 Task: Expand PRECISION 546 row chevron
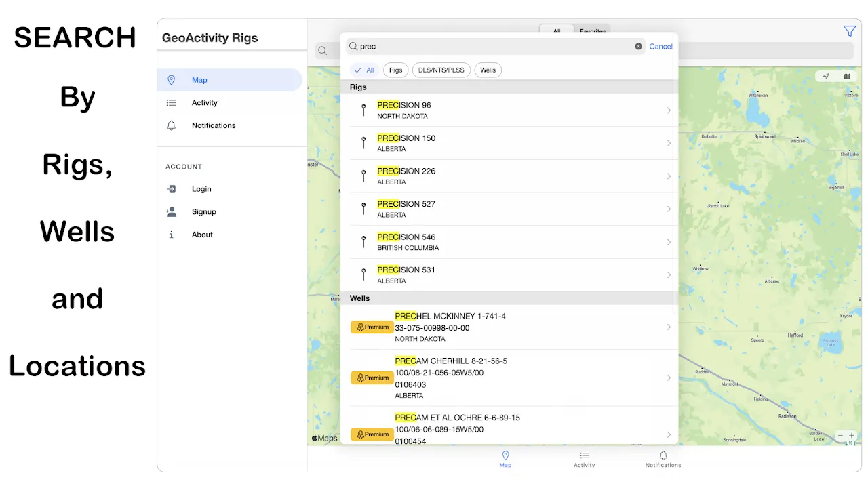click(x=669, y=242)
